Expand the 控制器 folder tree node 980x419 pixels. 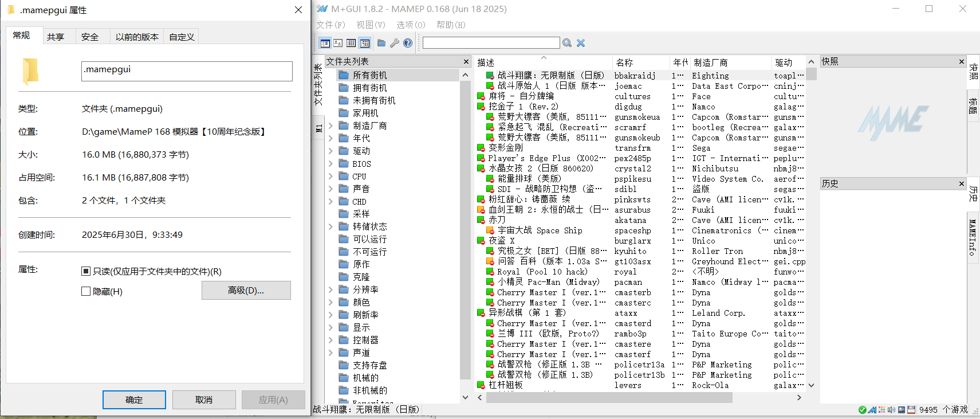point(330,340)
